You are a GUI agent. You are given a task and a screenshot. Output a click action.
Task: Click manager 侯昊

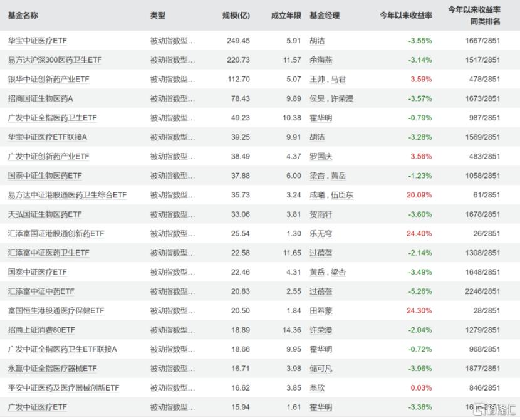317,98
